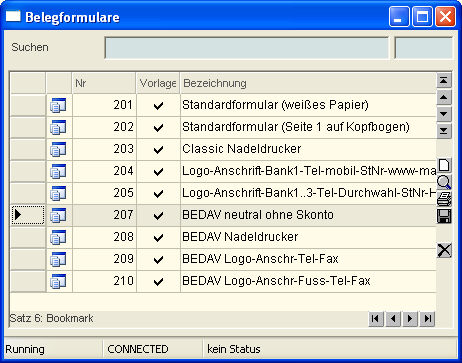Toggle Vorlage checkmark for row 205
462x363 pixels.
click(158, 194)
